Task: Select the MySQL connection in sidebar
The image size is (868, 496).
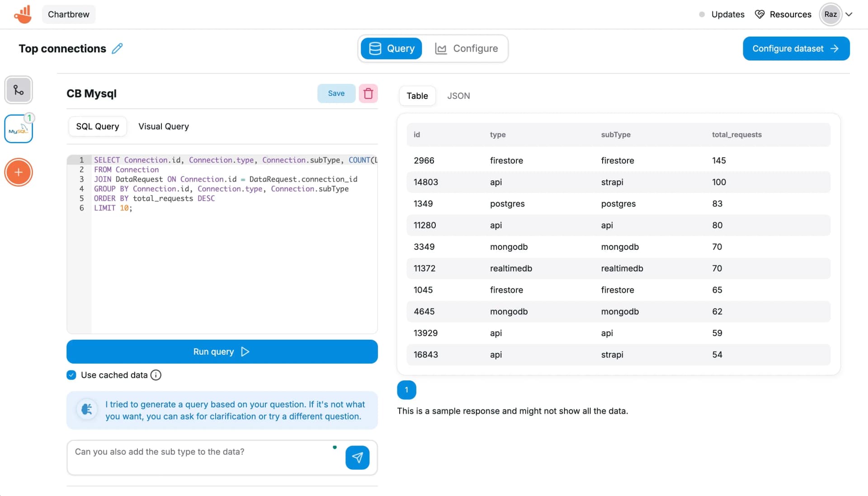Action: click(x=19, y=129)
